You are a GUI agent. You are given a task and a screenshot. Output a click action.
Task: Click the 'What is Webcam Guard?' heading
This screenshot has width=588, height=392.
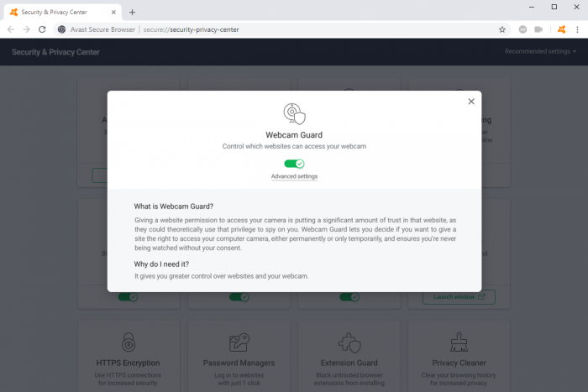[174, 206]
